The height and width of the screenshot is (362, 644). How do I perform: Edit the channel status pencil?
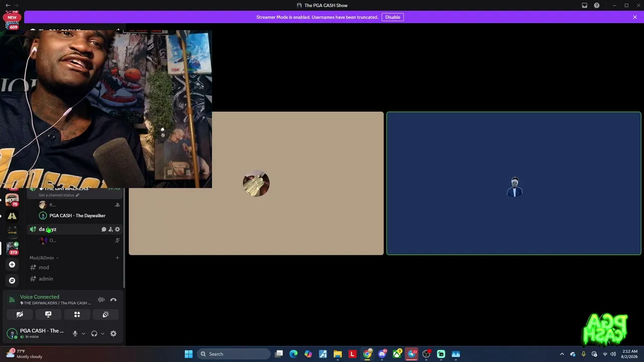coord(77,195)
